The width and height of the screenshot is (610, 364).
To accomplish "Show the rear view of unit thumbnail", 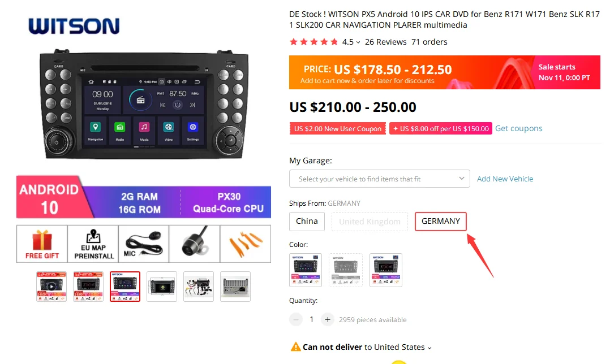I will click(235, 287).
